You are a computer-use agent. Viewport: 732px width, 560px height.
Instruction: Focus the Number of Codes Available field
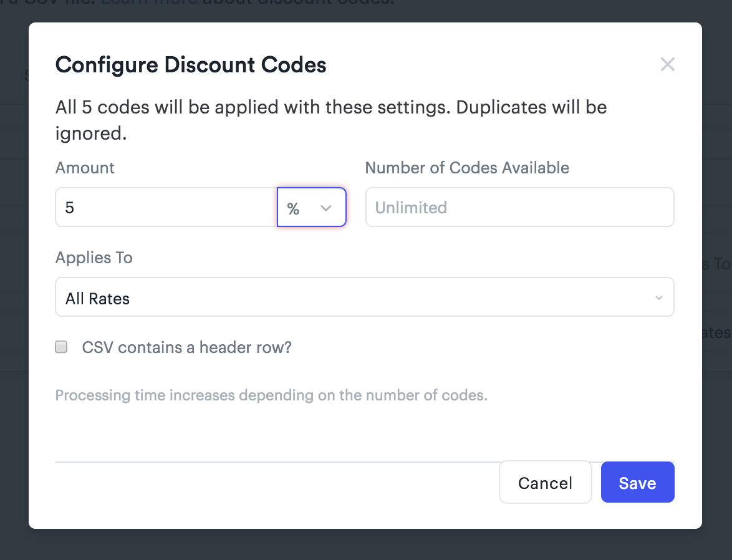[x=519, y=207]
